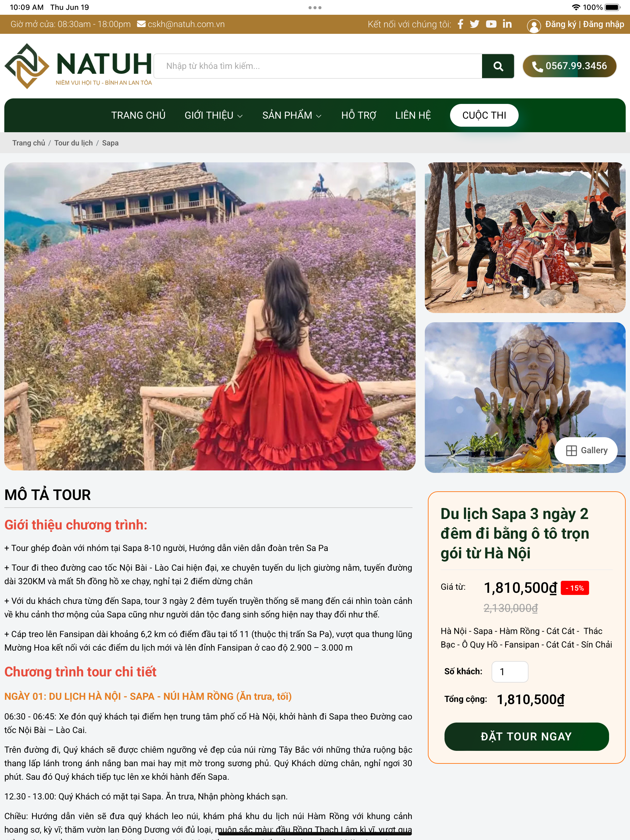Click the user account avatar icon
The height and width of the screenshot is (840, 630).
pyautogui.click(x=533, y=26)
